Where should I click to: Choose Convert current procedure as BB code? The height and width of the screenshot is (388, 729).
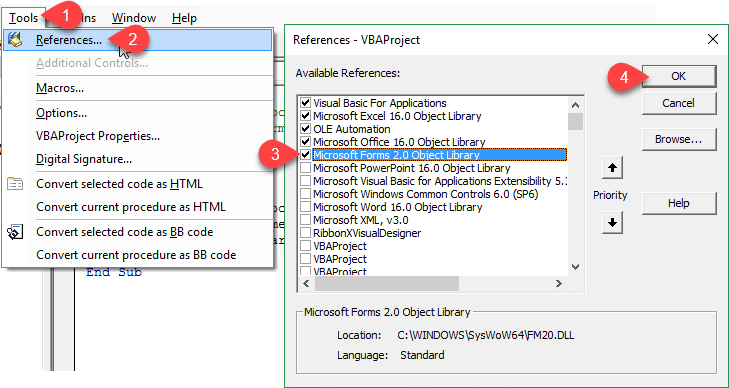pos(136,255)
